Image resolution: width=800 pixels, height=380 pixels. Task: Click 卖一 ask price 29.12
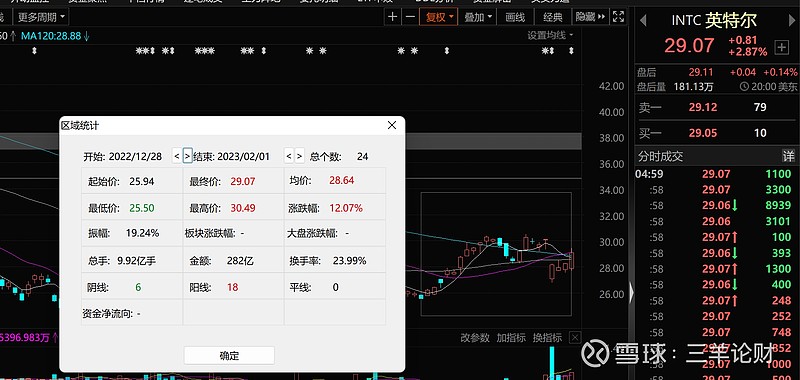pos(703,108)
